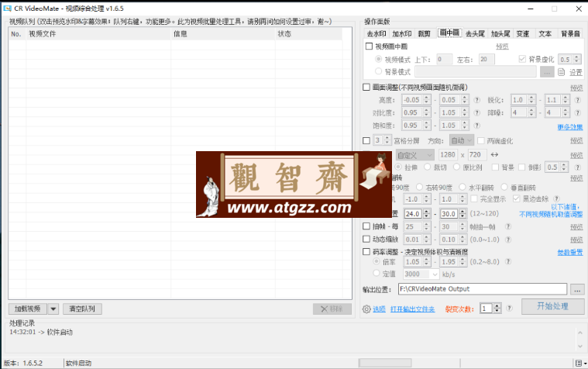588x369 pixels.
Task: Click the width 1280 input field
Action: coord(448,155)
